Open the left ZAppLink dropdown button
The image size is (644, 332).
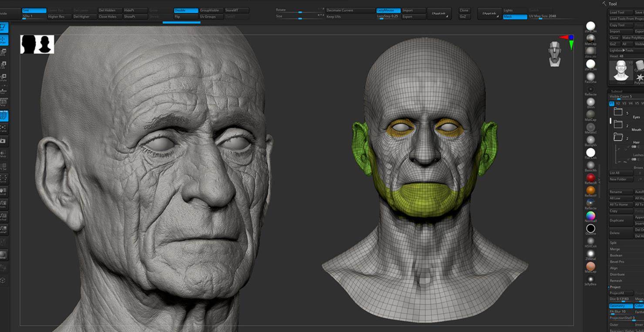click(439, 14)
